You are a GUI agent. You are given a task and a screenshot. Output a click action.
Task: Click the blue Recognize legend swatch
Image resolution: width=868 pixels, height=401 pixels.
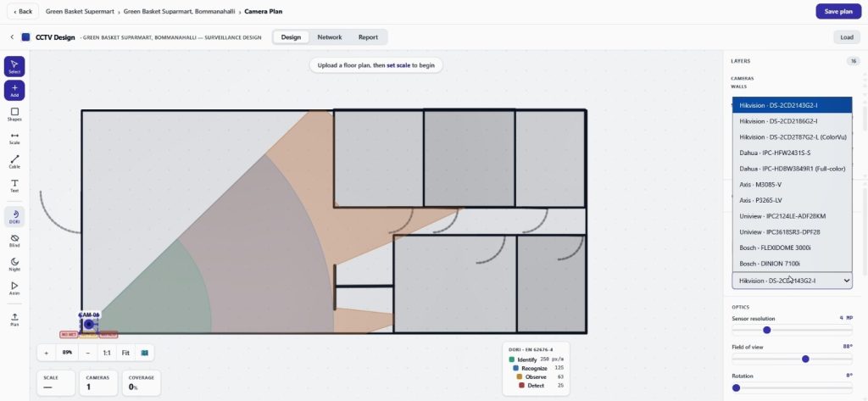click(x=516, y=368)
